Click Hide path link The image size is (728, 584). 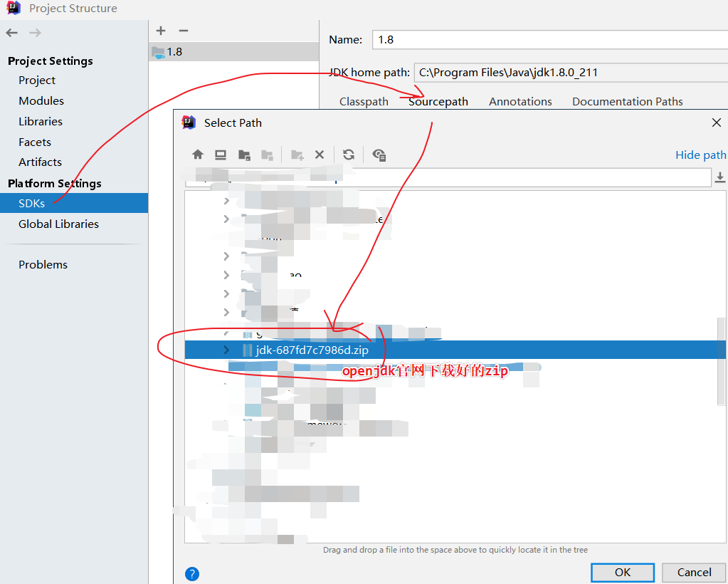click(x=701, y=155)
